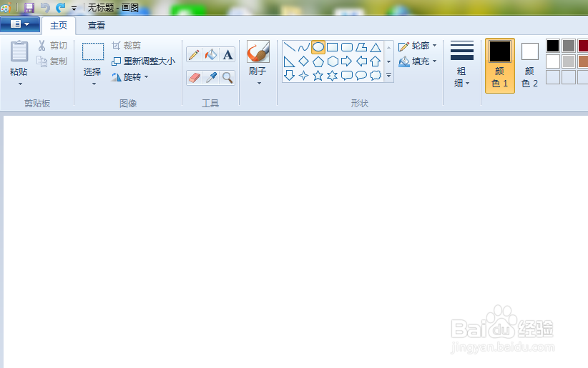Select the Rounded rectangle shape
588x368 pixels.
[x=346, y=47]
